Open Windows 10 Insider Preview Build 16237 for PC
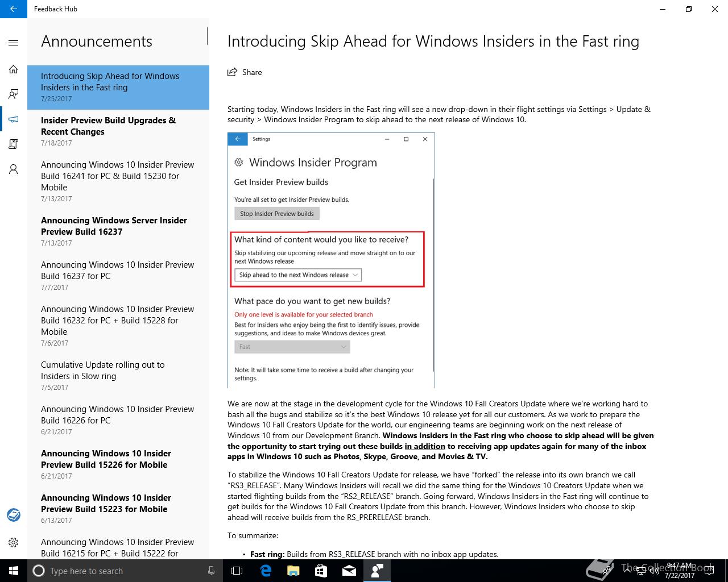The height and width of the screenshot is (582, 728). [x=118, y=276]
